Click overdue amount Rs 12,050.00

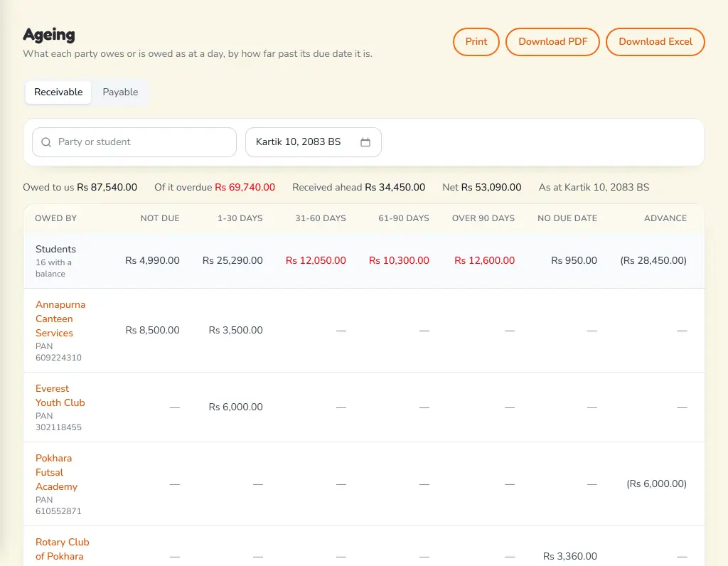click(316, 260)
